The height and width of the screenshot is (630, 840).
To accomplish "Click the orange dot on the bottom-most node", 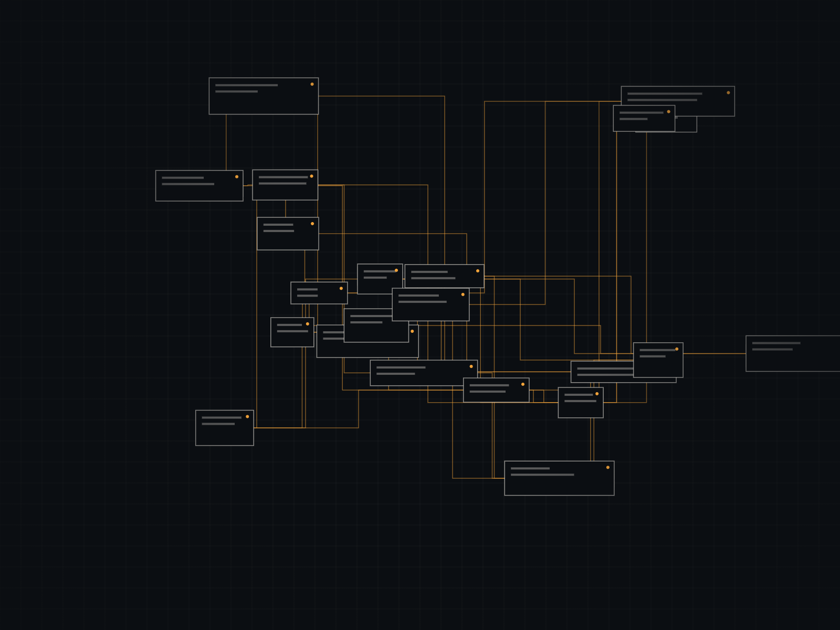I will pos(608,467).
